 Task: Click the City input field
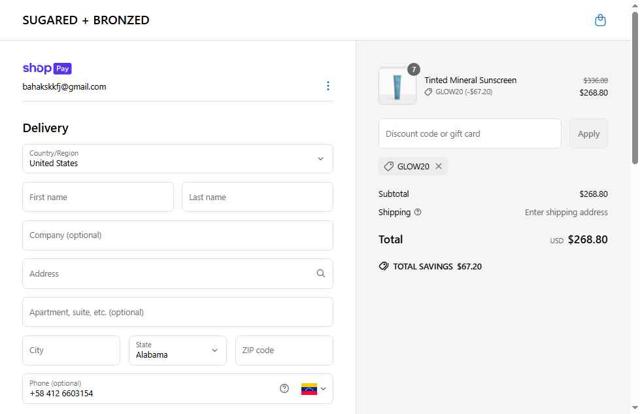coord(71,350)
